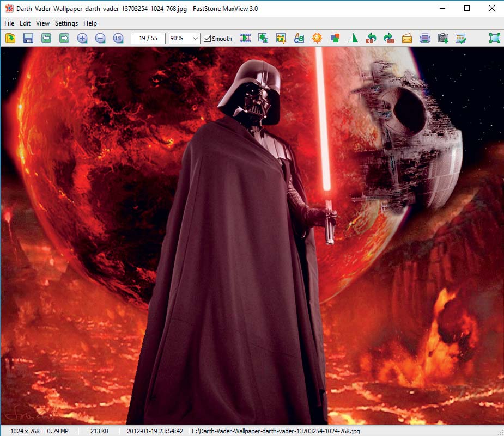Open the Resize tool with tree icon
The width and height of the screenshot is (504, 436).
click(x=263, y=38)
